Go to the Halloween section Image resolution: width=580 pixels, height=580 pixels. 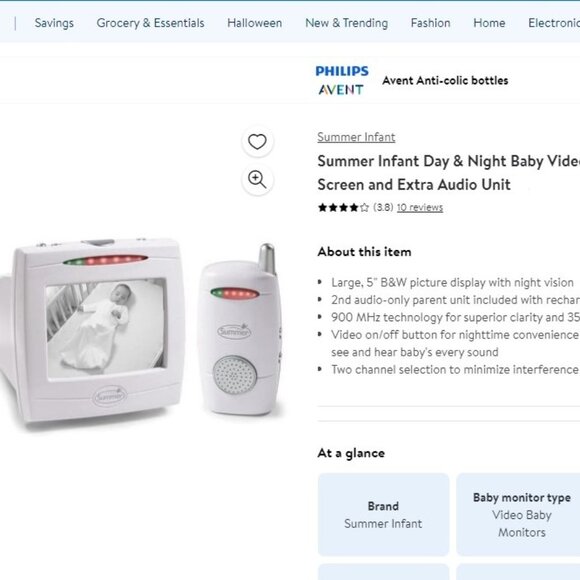[254, 23]
